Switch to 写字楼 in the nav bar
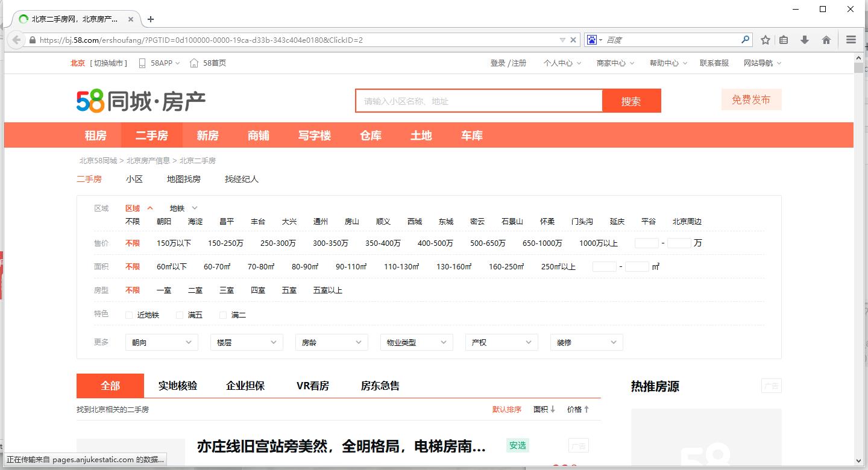The image size is (868, 470). [x=314, y=136]
